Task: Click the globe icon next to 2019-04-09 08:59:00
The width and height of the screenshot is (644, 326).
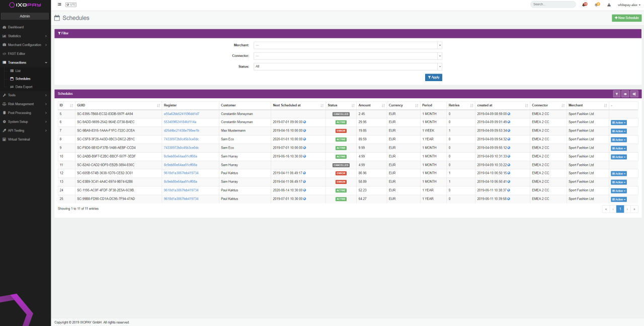Action: 509,114
